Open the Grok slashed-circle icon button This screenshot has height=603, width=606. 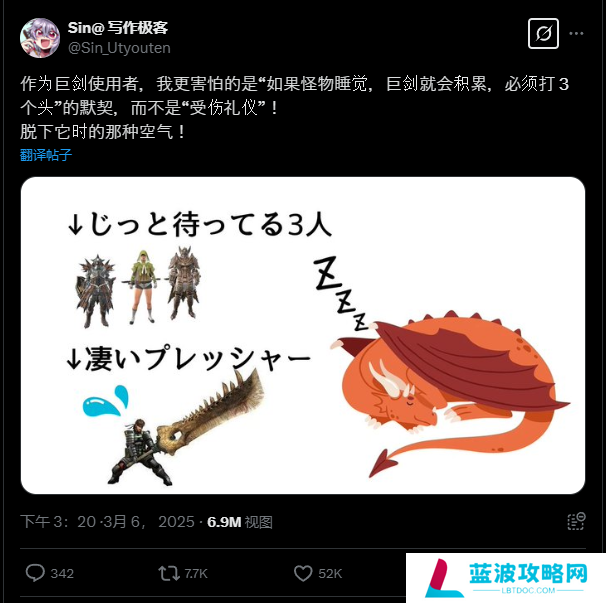point(543,34)
